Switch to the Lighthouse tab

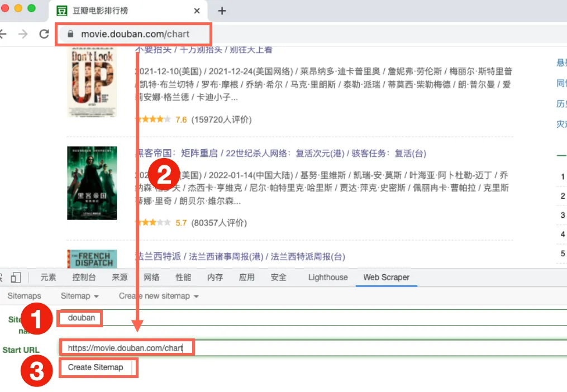coord(327,278)
